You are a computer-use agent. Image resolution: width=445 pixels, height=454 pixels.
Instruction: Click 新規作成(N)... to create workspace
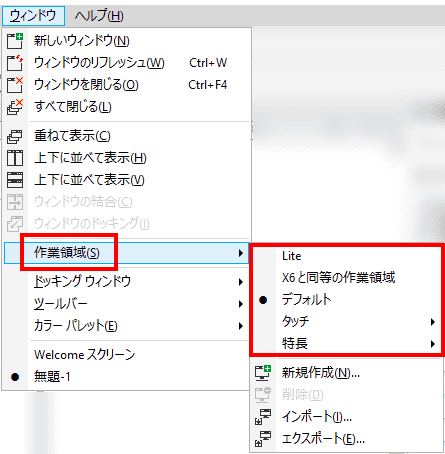pos(347,373)
